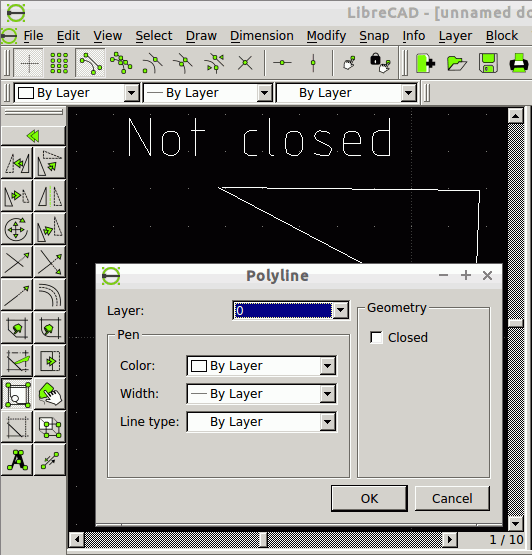Select the edit text 'A' tool icon

pos(17,459)
